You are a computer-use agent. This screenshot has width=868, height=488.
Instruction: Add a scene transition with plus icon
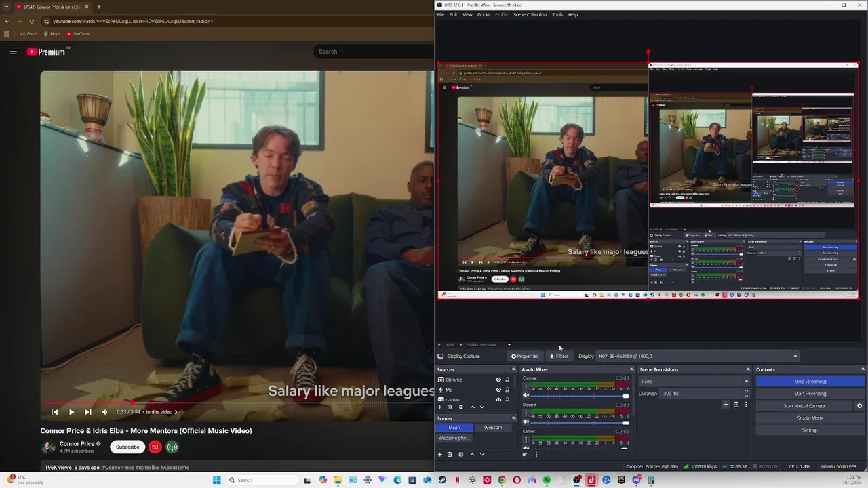click(726, 405)
